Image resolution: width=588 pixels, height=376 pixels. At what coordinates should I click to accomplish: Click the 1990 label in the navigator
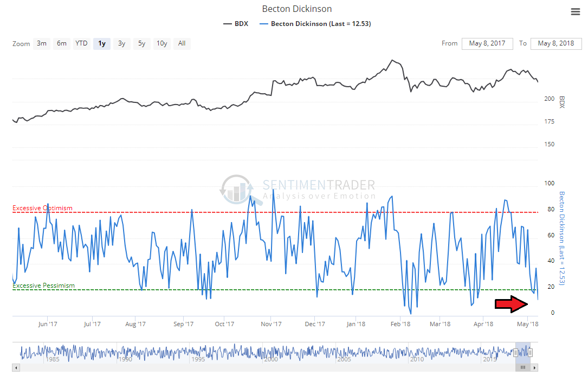coord(125,359)
